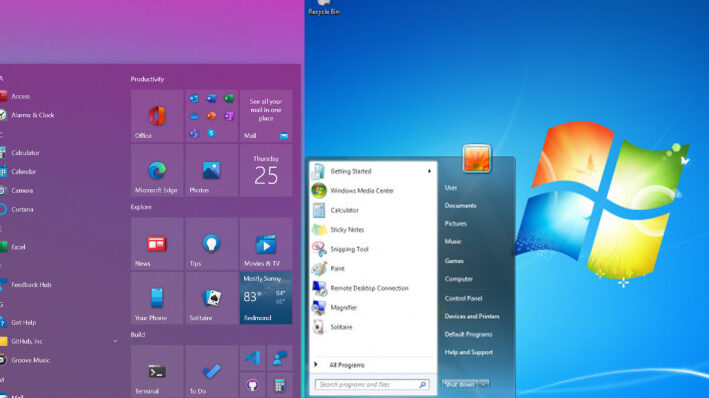Screen dimensions: 709x398
Task: Open the Shut down options arrow
Action: (483, 384)
